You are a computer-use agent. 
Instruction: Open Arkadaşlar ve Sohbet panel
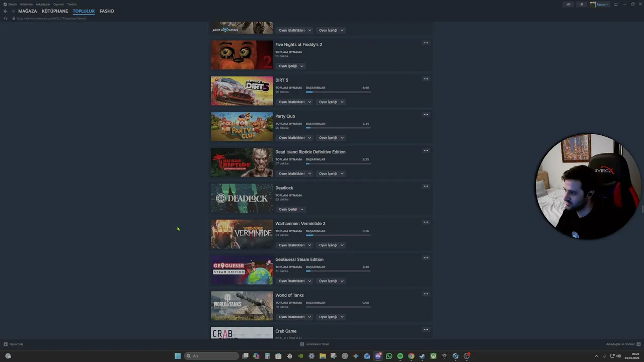tap(623, 344)
